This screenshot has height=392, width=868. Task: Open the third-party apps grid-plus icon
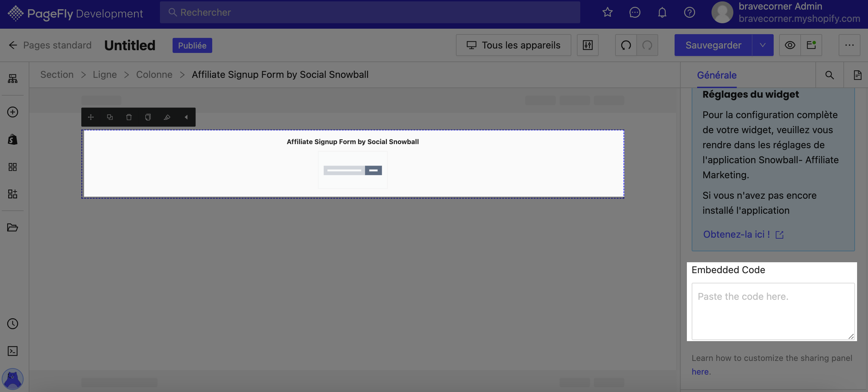click(x=13, y=194)
